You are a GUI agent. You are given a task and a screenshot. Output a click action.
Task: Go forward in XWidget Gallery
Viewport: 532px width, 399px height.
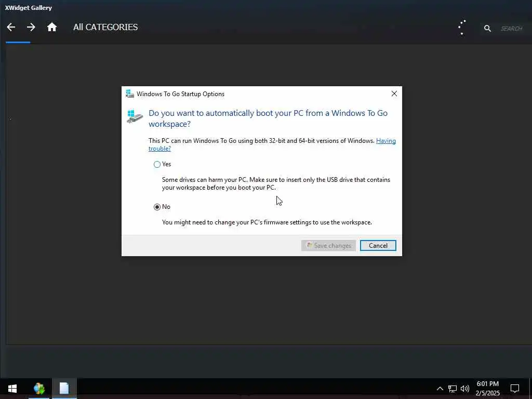tap(31, 27)
